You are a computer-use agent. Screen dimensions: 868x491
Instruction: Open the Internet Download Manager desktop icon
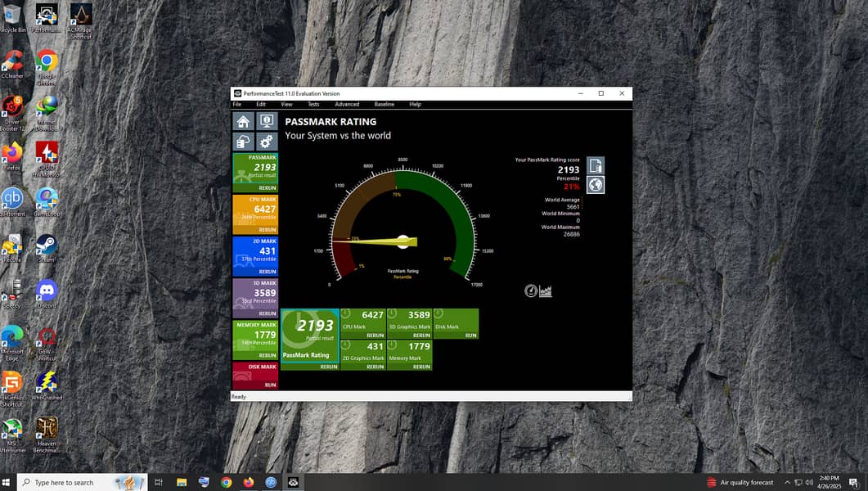click(x=47, y=114)
